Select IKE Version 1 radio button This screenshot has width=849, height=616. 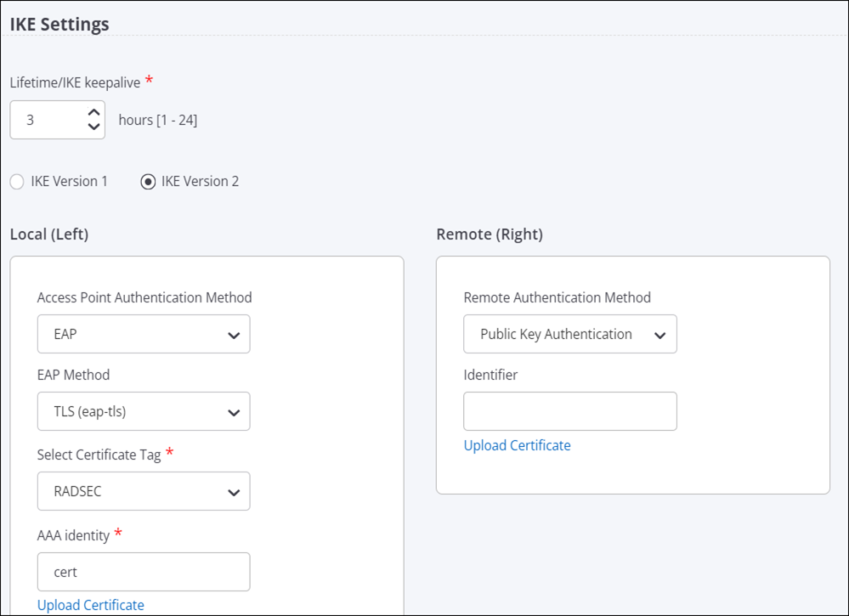coord(17,181)
